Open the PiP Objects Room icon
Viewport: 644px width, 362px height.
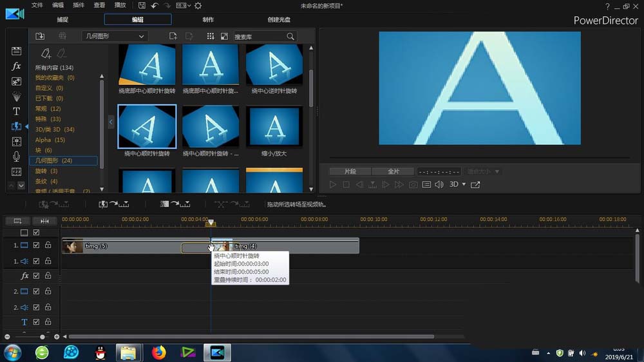click(x=17, y=81)
